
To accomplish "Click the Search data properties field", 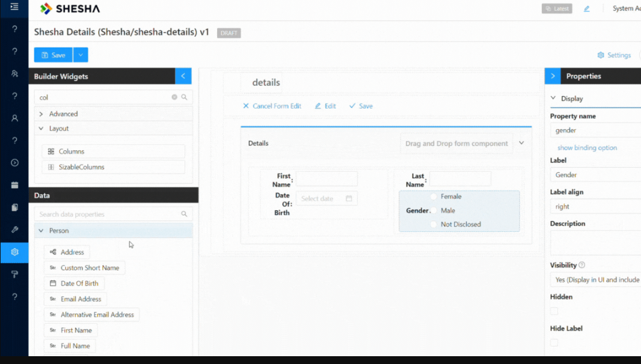I will click(x=113, y=214).
